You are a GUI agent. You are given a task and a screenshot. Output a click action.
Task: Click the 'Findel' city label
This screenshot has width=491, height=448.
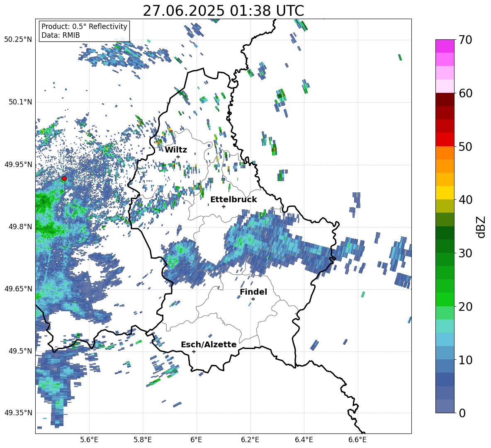(253, 292)
